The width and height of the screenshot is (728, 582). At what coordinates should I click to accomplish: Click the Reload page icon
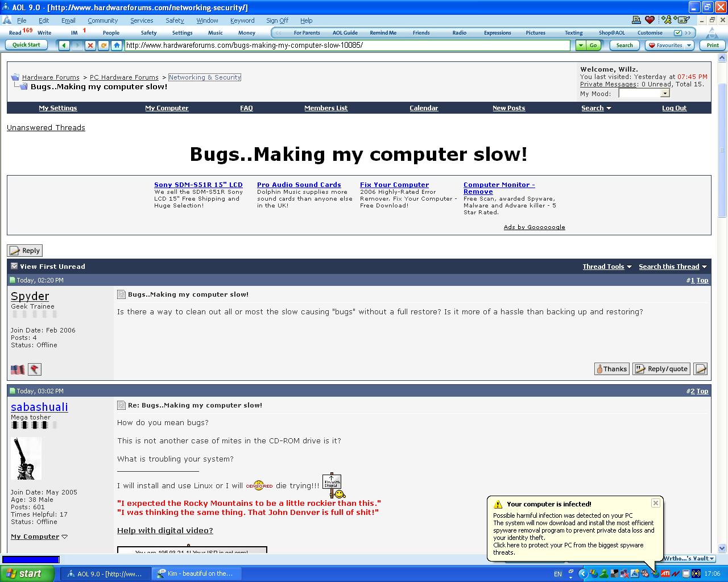pyautogui.click(x=104, y=45)
